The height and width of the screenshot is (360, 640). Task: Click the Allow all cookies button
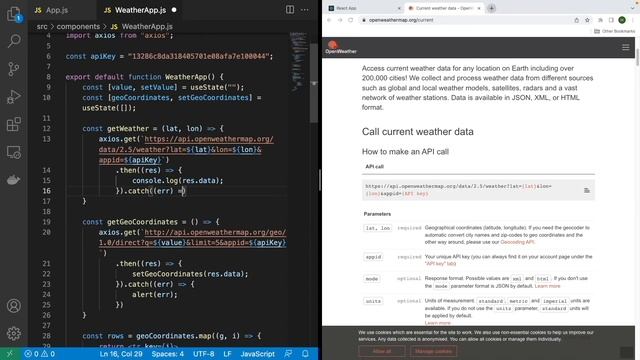coord(382,351)
